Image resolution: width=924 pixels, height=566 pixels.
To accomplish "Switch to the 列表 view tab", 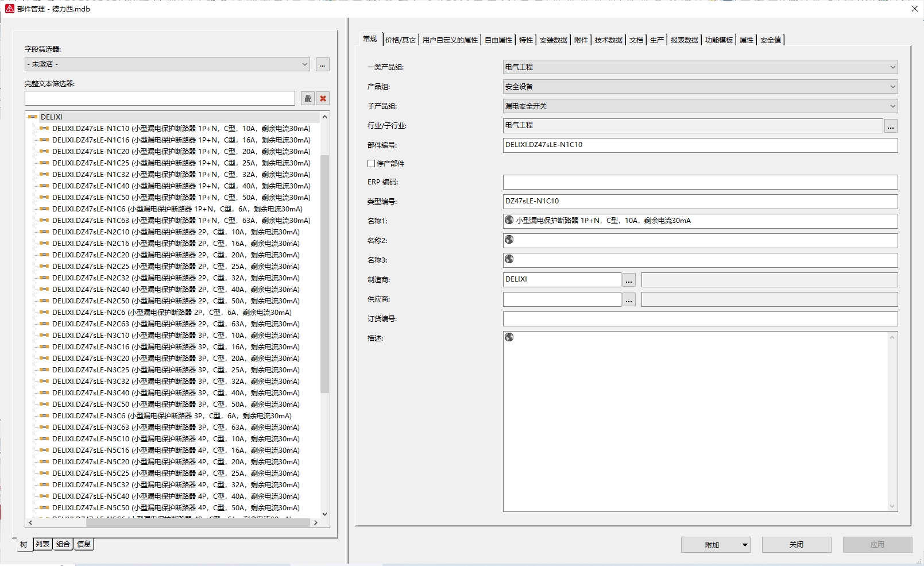I will (42, 544).
